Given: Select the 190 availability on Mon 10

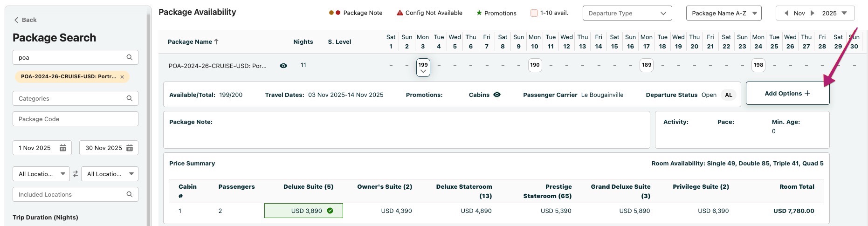Looking at the screenshot, I should coord(535,65).
